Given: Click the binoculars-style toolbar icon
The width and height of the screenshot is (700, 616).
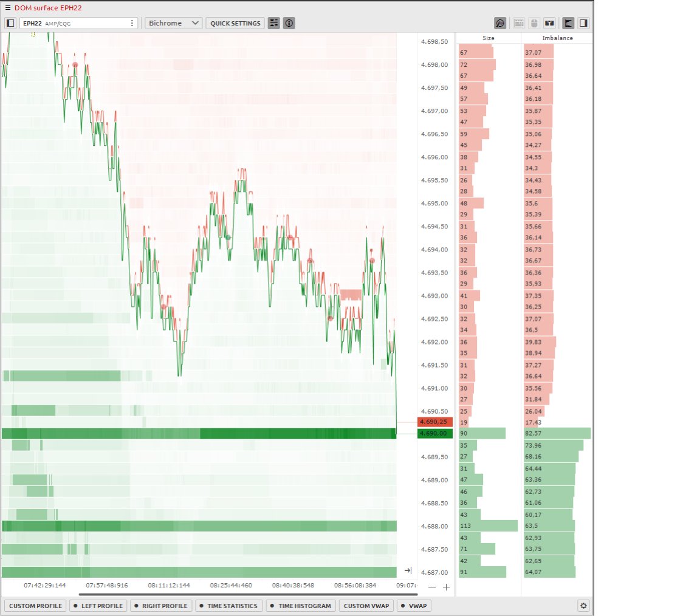Looking at the screenshot, I should point(549,23).
